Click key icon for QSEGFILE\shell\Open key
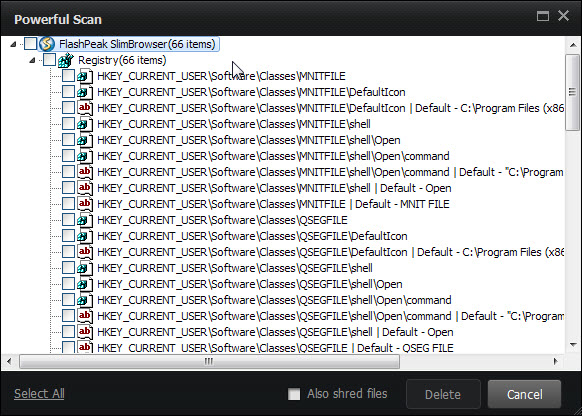The height and width of the screenshot is (416, 582). 85,284
